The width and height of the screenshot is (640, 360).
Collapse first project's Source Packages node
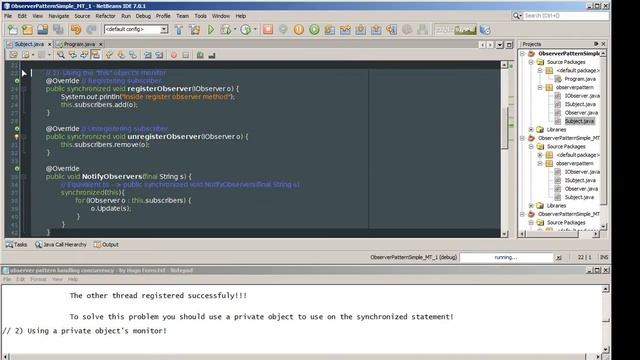(x=531, y=62)
